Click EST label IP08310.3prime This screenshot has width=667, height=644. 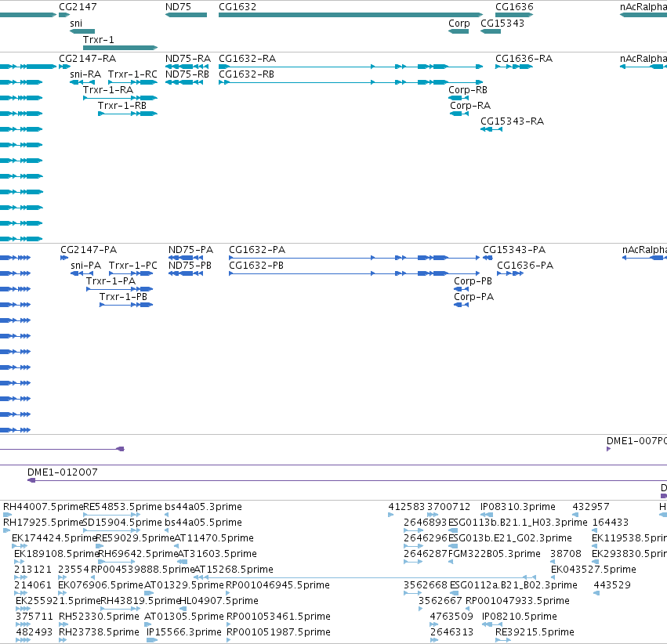point(518,507)
